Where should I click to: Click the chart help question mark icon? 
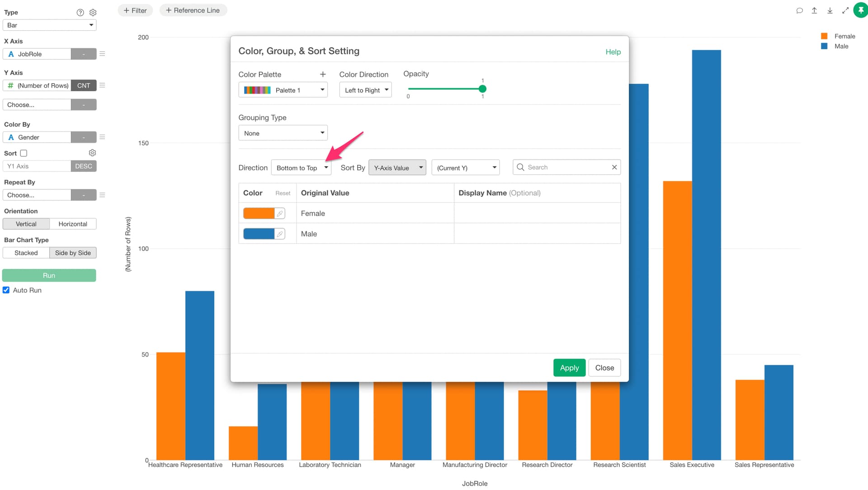point(80,13)
